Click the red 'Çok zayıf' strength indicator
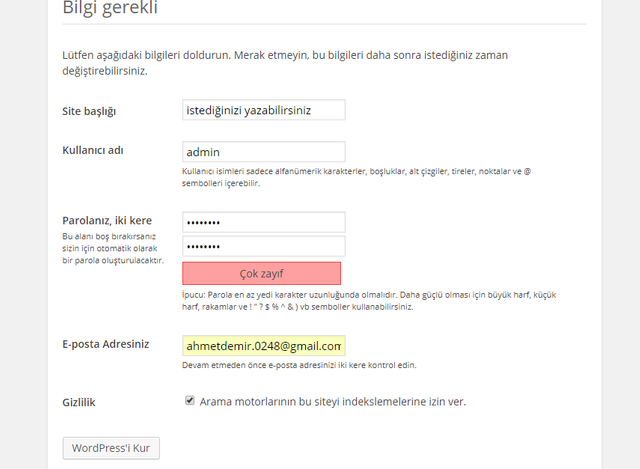 262,273
